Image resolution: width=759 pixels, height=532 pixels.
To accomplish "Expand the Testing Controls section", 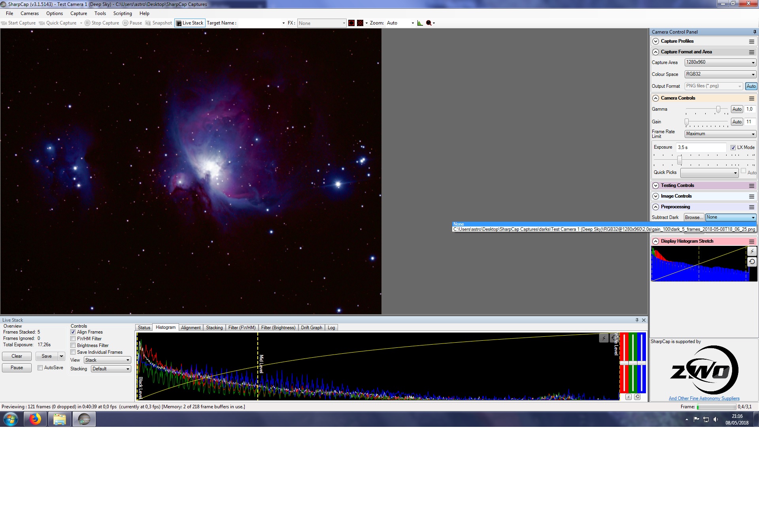I will point(656,185).
